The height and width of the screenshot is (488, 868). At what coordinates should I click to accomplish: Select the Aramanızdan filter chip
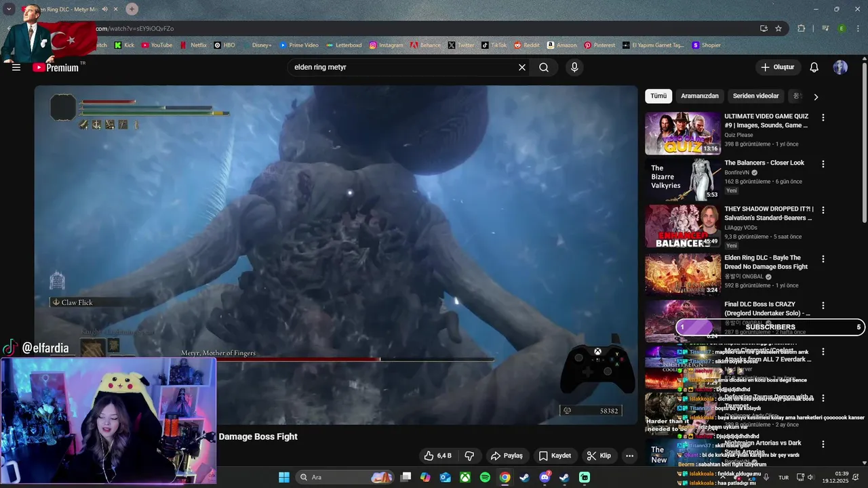(700, 96)
